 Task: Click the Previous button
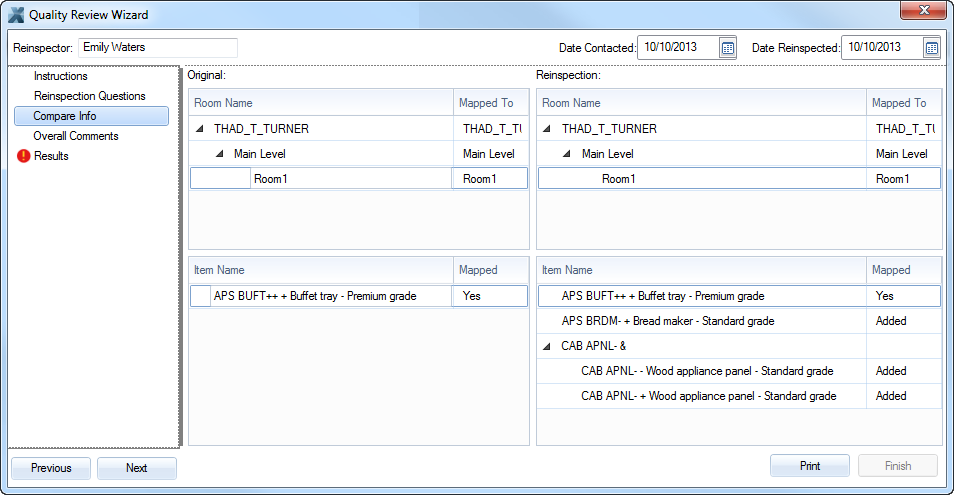coord(51,468)
